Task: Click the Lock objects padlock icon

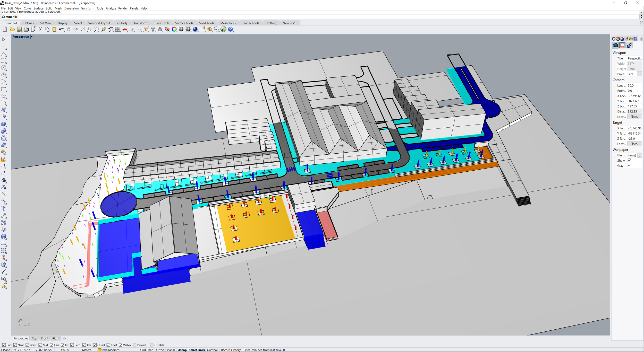Action: point(160,29)
